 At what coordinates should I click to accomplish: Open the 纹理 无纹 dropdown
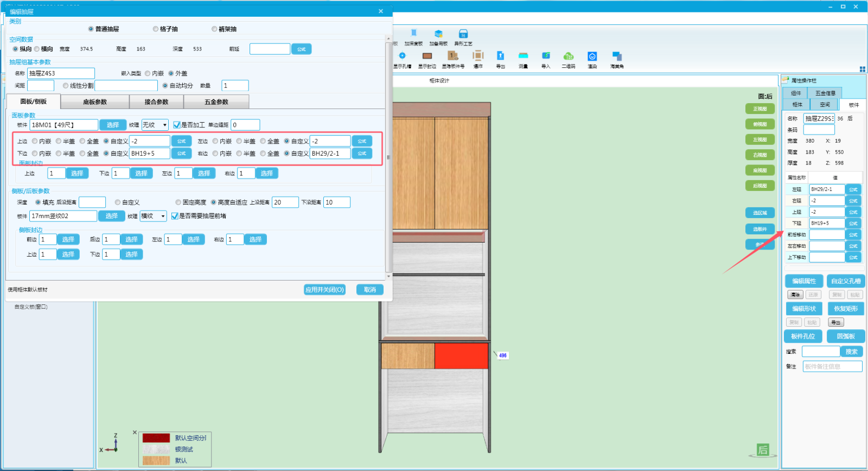(x=155, y=125)
